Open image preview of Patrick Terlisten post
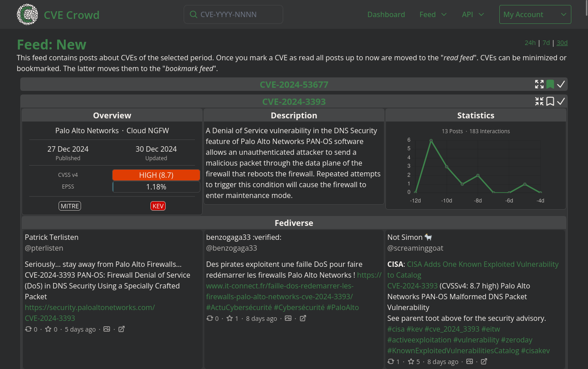588x369 pixels. click(x=107, y=329)
